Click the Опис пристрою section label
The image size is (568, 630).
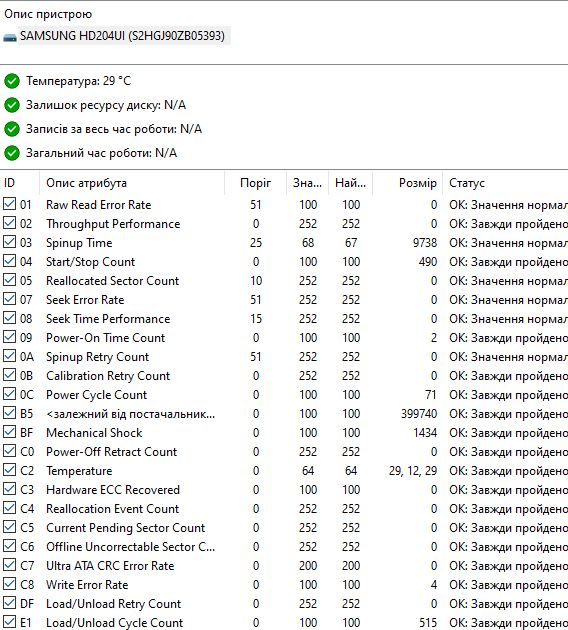(x=48, y=14)
